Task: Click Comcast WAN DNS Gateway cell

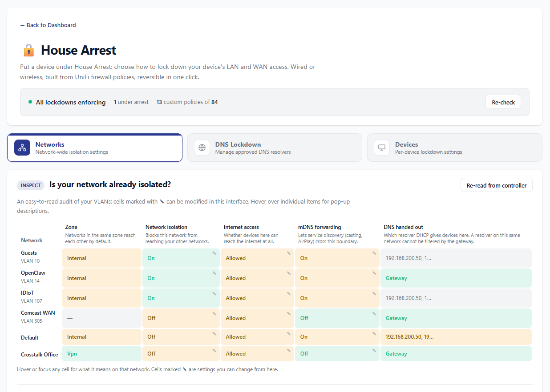Action: point(456,318)
